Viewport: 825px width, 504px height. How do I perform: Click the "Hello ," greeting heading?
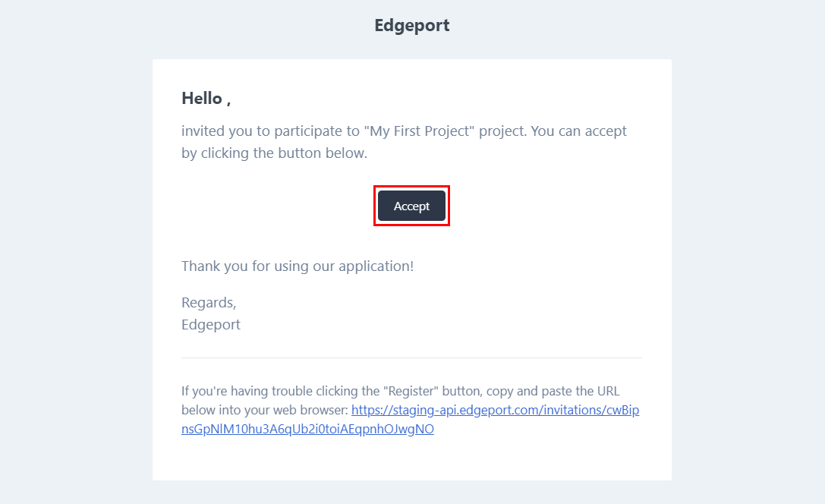(x=206, y=98)
